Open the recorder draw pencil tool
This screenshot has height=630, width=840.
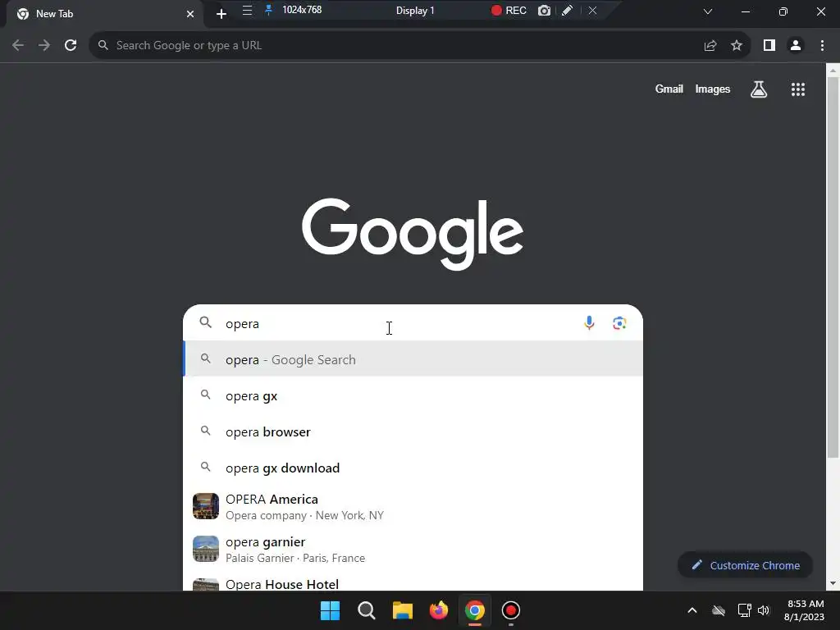[x=568, y=10]
